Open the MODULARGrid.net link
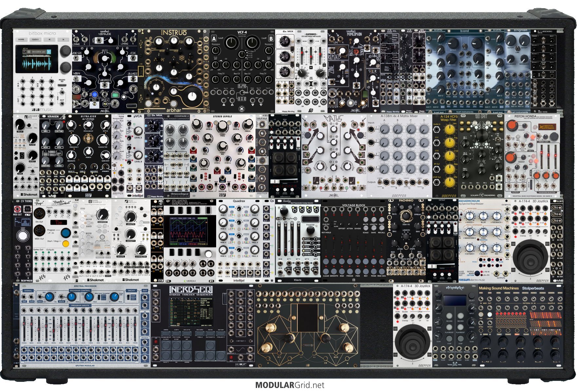The image size is (580, 392). point(290,385)
